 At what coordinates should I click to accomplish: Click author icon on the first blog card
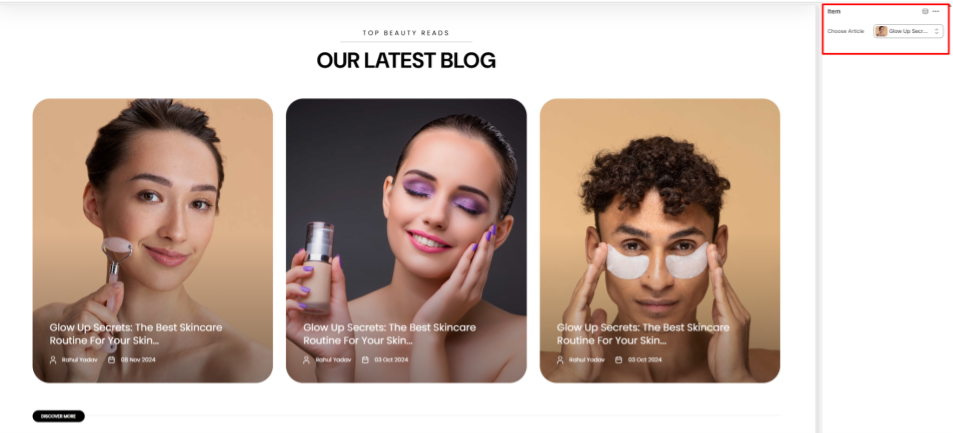point(53,359)
